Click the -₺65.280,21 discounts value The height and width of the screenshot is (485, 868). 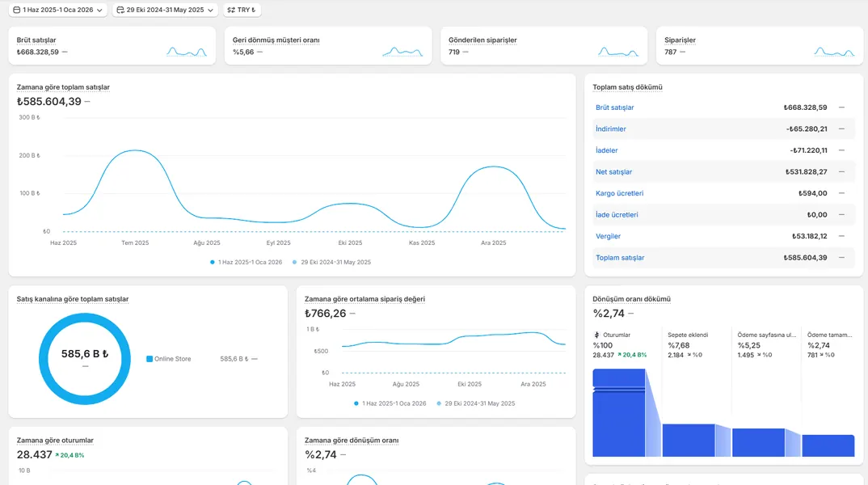pos(807,129)
